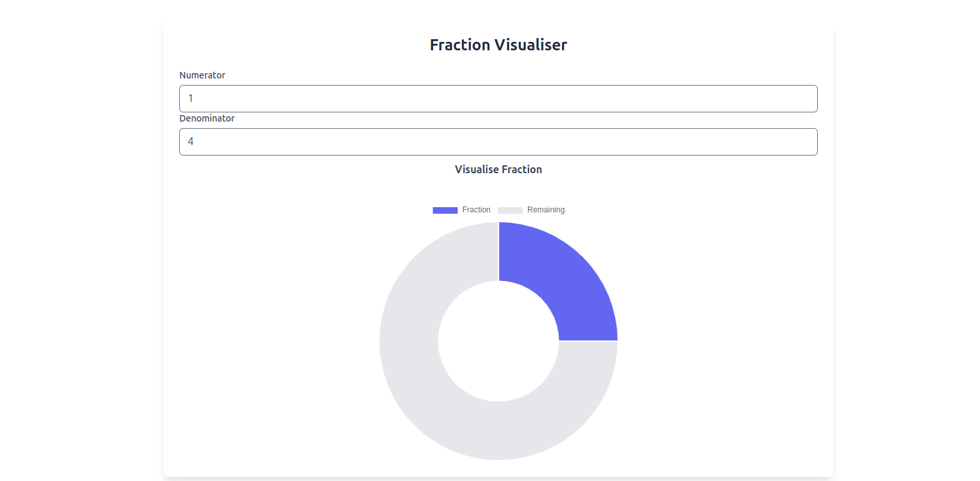This screenshot has width=980, height=481.
Task: Select the Numerator input field
Action: coord(498,98)
